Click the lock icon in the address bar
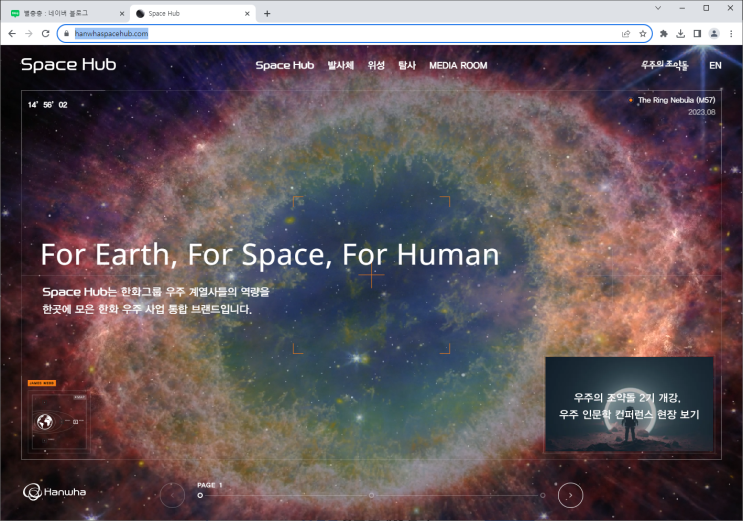The height and width of the screenshot is (521, 743). click(x=66, y=34)
